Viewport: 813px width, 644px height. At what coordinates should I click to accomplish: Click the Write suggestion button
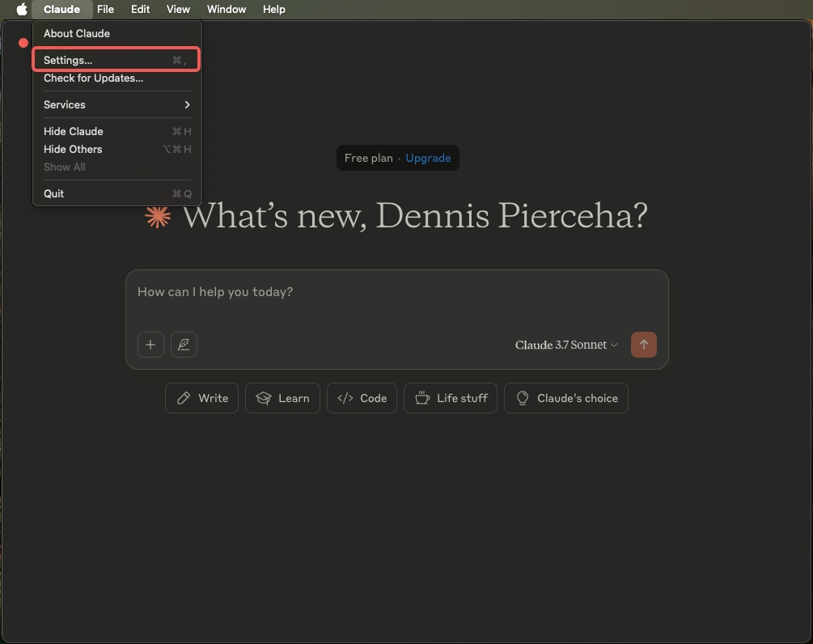coord(201,398)
